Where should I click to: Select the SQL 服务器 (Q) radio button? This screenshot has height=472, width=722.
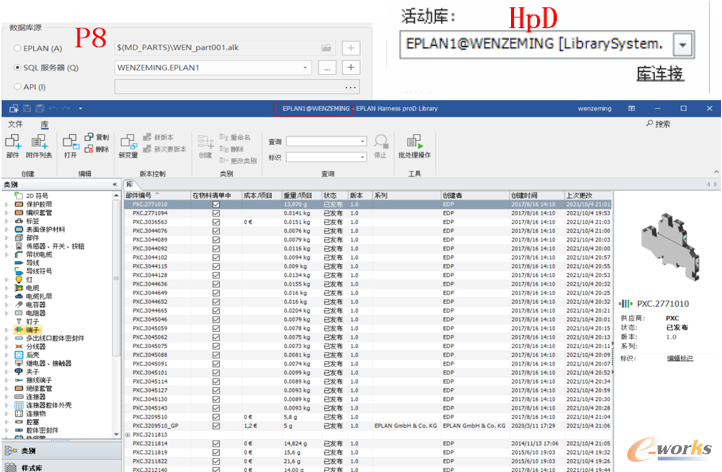pyautogui.click(x=17, y=68)
